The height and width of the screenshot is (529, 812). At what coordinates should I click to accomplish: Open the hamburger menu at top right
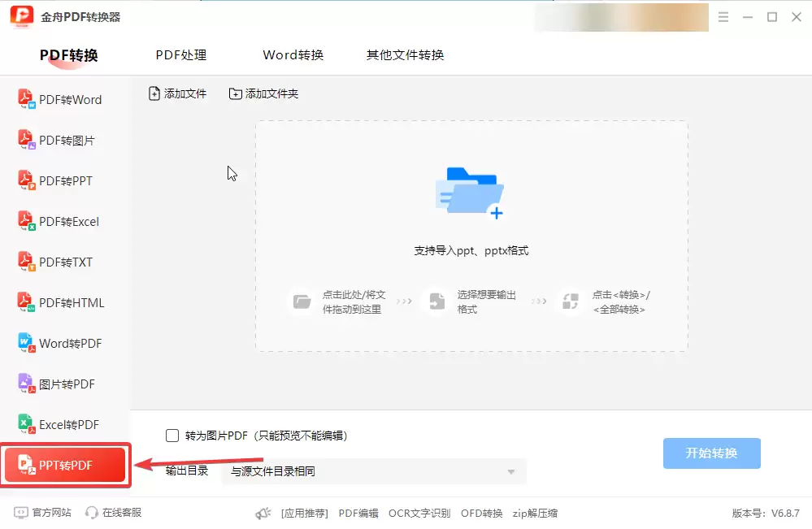[723, 16]
